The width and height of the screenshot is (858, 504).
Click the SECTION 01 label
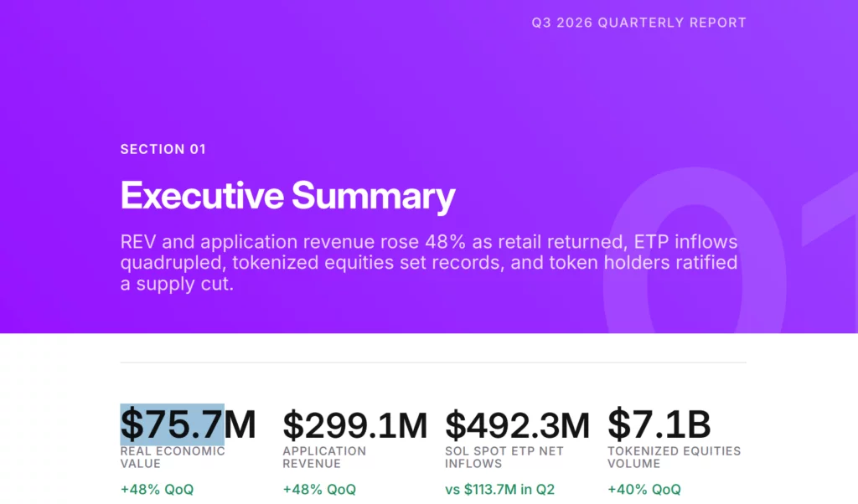pyautogui.click(x=163, y=149)
